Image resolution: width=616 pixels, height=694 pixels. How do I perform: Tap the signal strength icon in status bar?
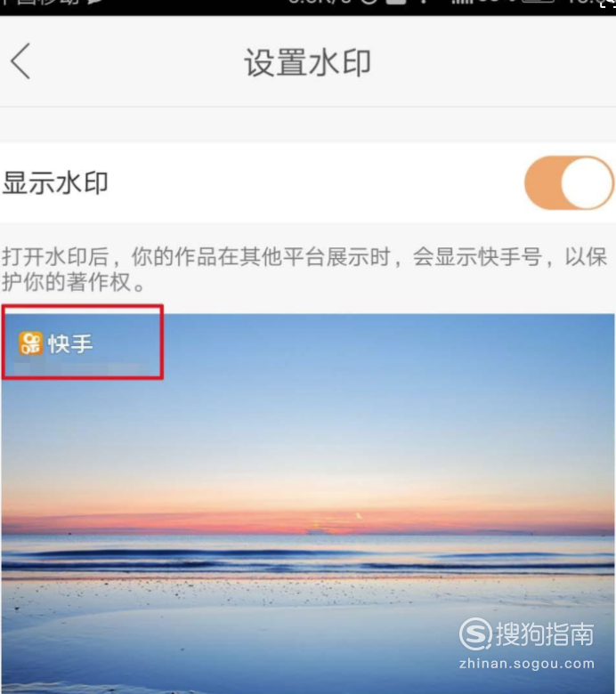(x=460, y=2)
